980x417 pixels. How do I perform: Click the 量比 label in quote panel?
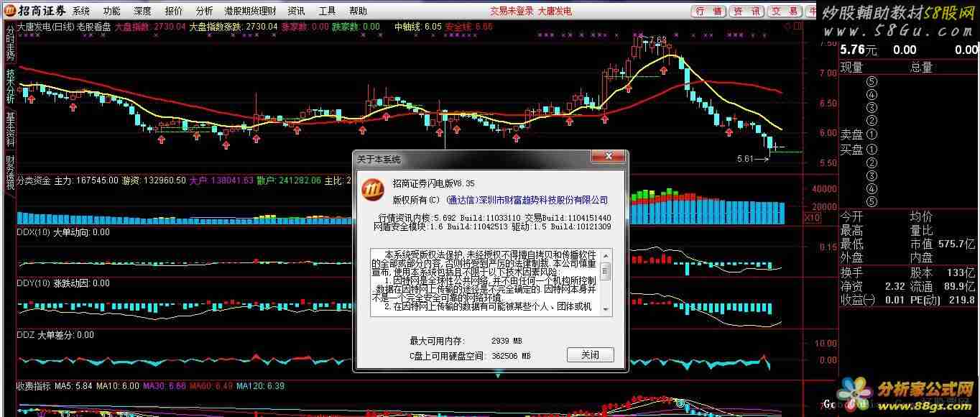(921, 230)
